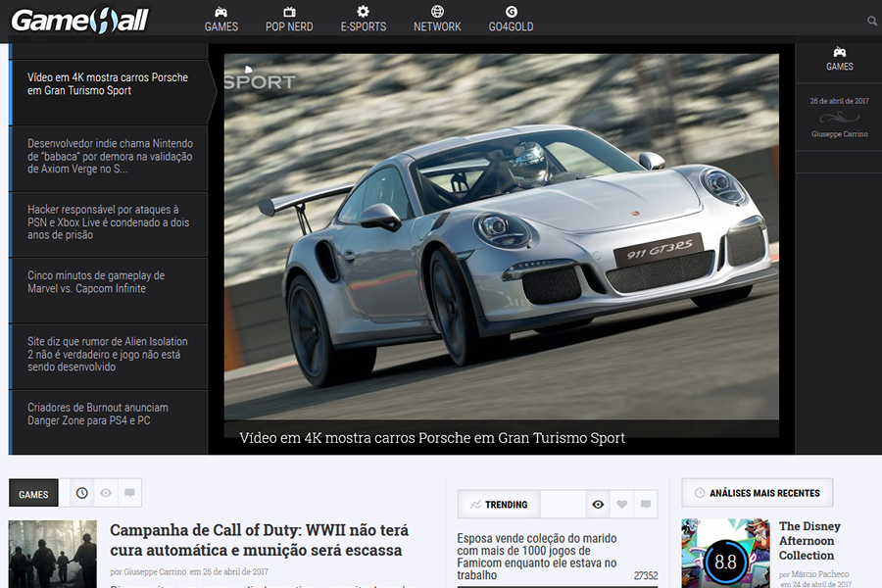
Task: Select the Axiom Verge Nintendo slide item
Action: click(110, 158)
